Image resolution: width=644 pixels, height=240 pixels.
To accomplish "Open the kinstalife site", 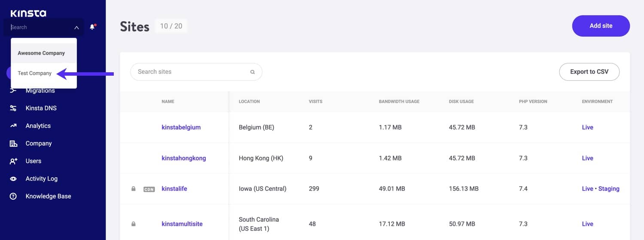I will point(174,189).
